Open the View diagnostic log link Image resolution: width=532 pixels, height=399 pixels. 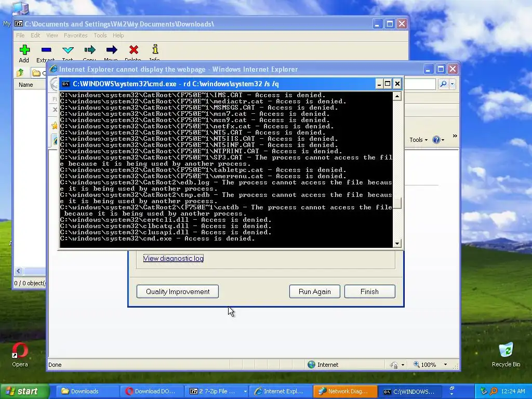(x=174, y=259)
